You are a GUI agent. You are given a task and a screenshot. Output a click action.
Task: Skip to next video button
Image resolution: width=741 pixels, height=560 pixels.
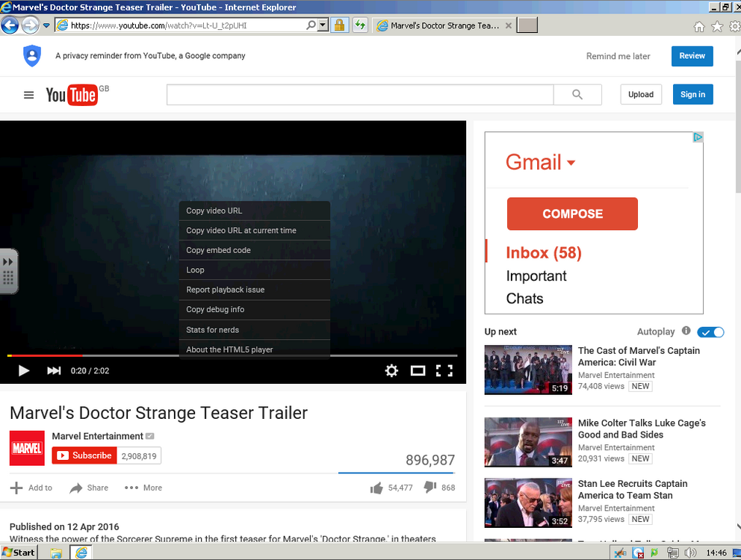coord(54,370)
